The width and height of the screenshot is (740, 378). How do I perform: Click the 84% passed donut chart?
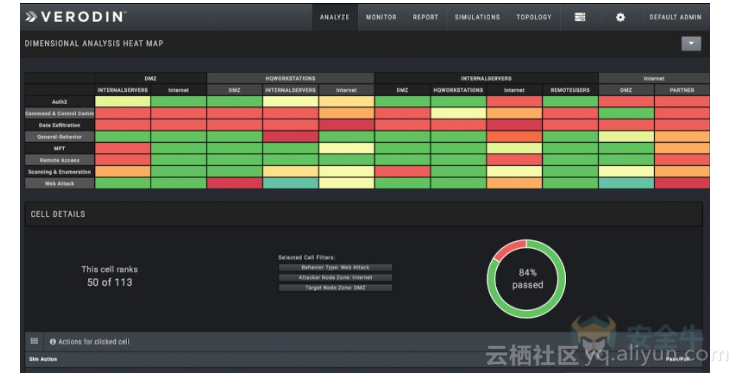526,278
